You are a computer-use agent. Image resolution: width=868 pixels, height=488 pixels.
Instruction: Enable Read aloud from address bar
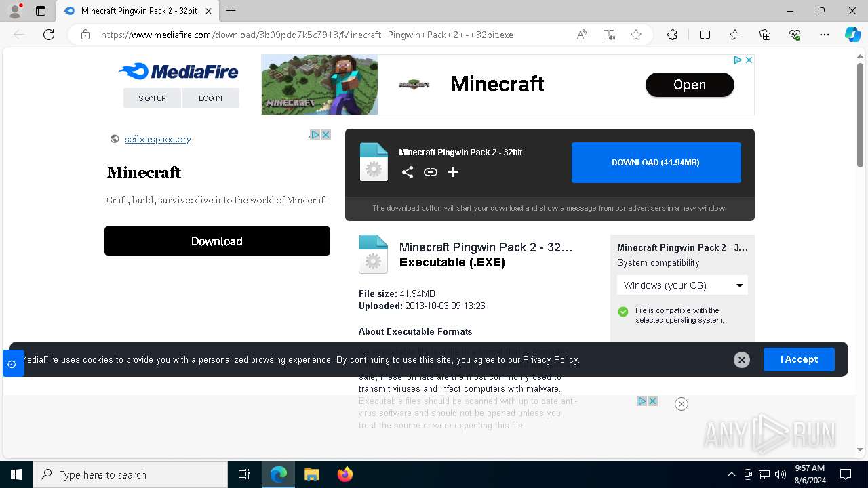click(582, 35)
